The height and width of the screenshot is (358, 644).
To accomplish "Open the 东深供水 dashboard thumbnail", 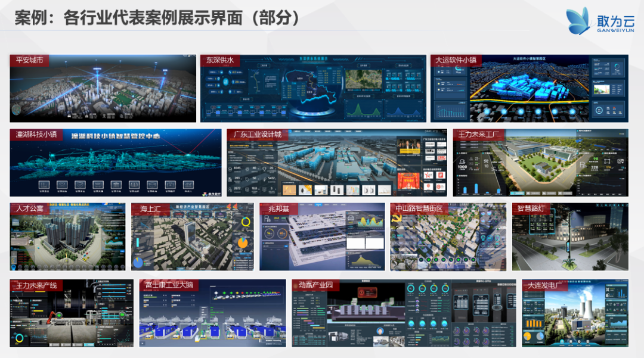I will tap(313, 88).
